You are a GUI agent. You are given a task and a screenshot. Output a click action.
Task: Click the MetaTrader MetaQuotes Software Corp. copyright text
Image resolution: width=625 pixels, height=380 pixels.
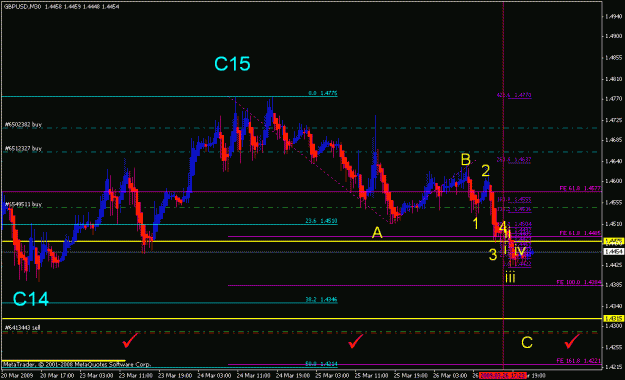pos(77,364)
